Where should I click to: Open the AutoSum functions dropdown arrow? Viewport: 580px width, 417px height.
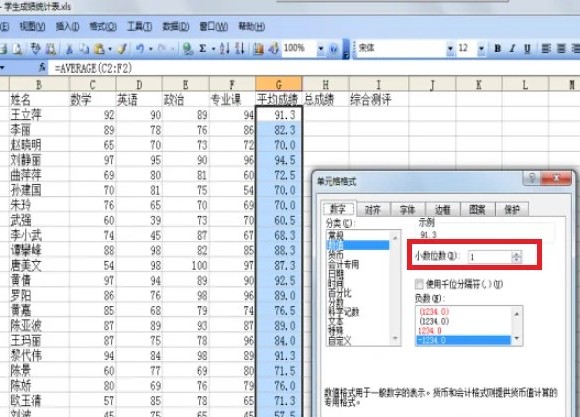click(213, 49)
